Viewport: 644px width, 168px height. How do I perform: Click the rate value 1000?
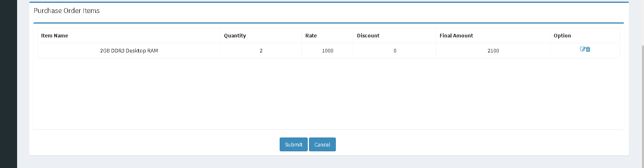coord(328,50)
